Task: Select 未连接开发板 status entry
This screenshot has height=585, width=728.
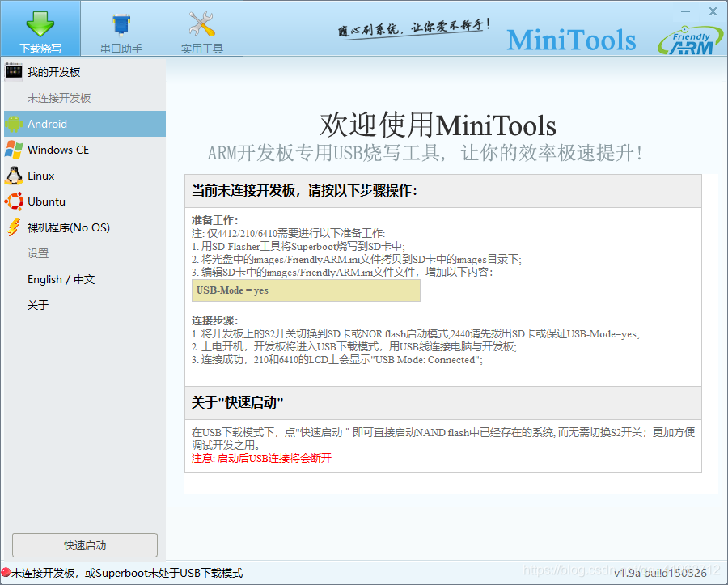Action: 84,98
